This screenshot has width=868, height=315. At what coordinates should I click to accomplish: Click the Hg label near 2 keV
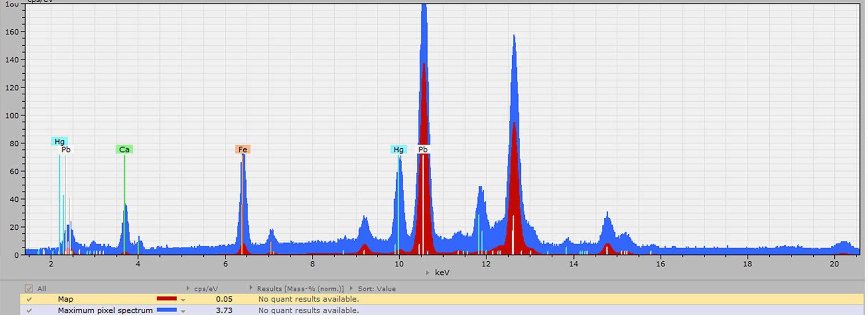[x=59, y=142]
